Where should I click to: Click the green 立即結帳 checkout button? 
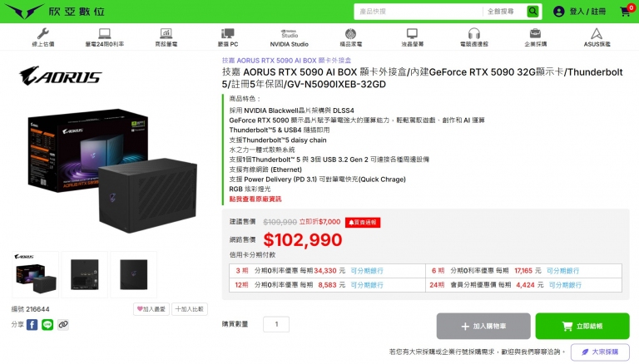point(582,326)
